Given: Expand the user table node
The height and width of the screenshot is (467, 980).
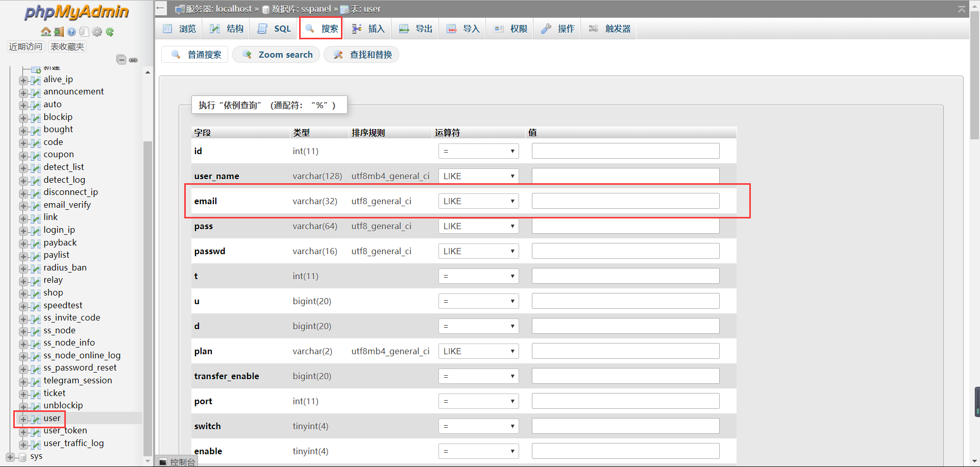Looking at the screenshot, I should (x=23, y=419).
